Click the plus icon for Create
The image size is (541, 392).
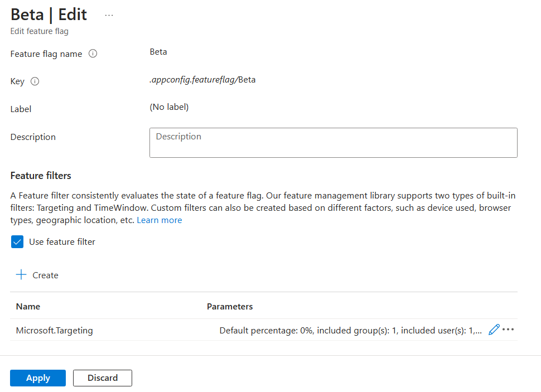[21, 275]
